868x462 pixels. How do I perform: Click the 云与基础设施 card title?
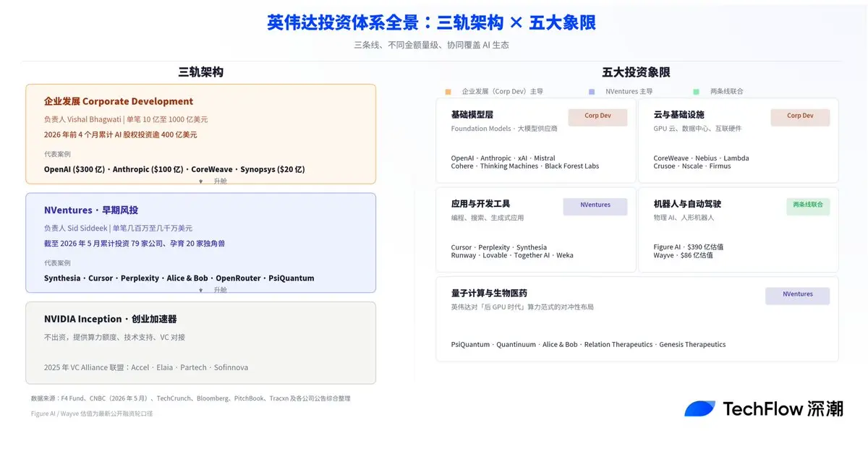[678, 114]
